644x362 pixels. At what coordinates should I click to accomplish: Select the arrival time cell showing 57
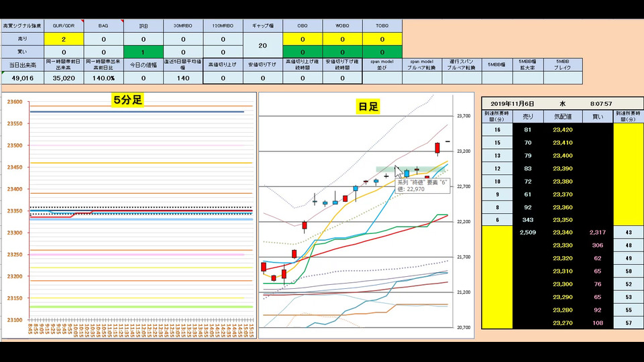click(629, 323)
